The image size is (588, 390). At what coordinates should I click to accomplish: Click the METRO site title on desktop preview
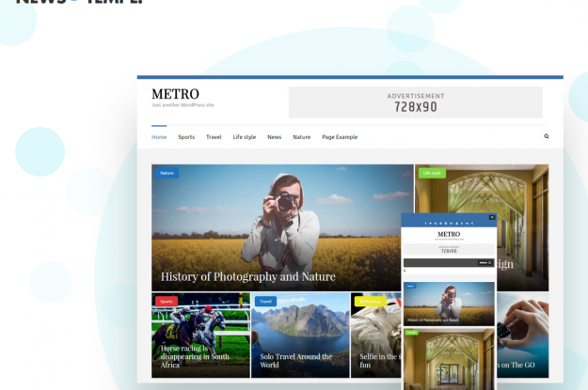[176, 94]
